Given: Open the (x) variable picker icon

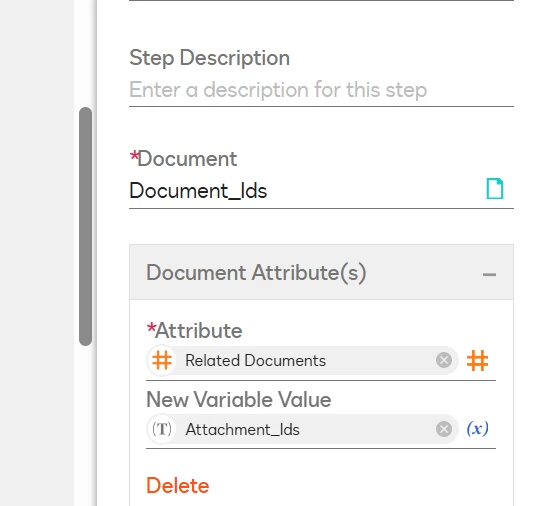Looking at the screenshot, I should [x=477, y=429].
